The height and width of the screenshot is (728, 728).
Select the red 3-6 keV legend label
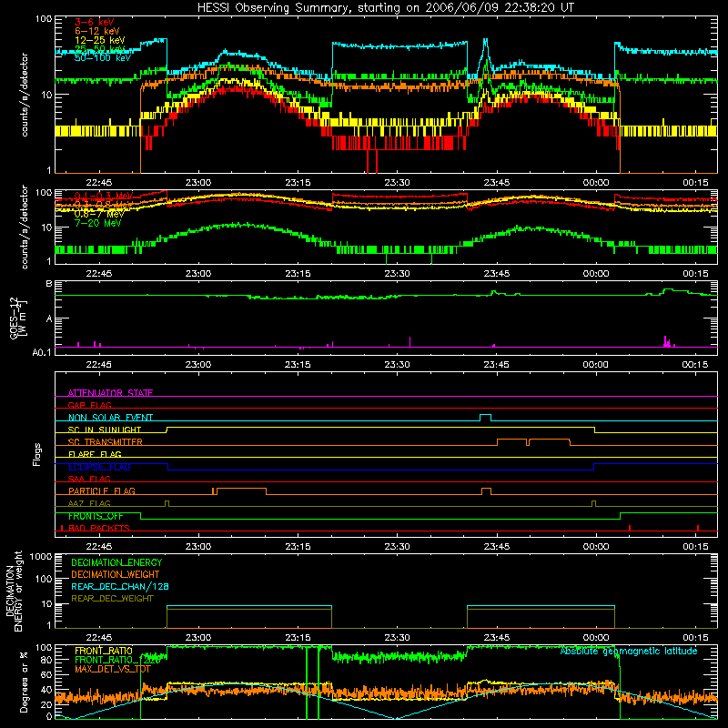pyautogui.click(x=95, y=22)
